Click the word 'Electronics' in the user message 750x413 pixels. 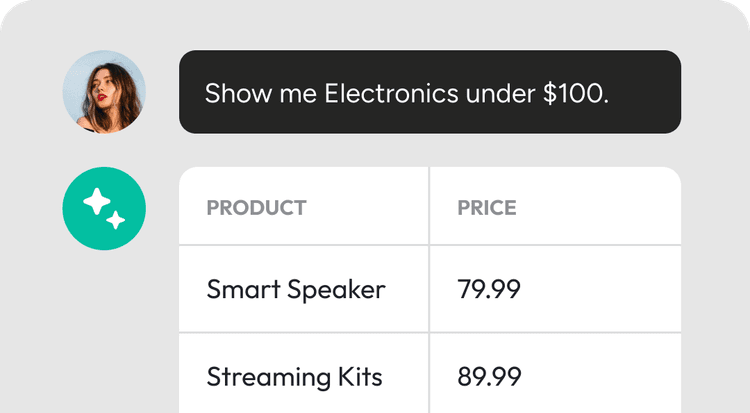(x=391, y=93)
